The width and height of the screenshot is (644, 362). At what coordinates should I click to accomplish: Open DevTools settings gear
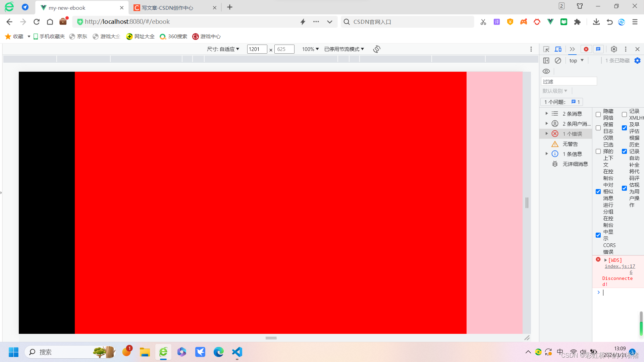[x=614, y=49]
